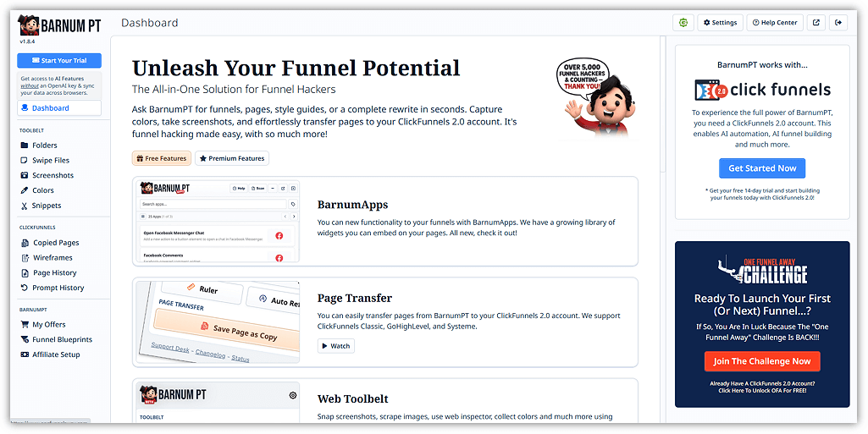
Task: Go to Dashboard in the sidebar
Action: pyautogui.click(x=59, y=108)
